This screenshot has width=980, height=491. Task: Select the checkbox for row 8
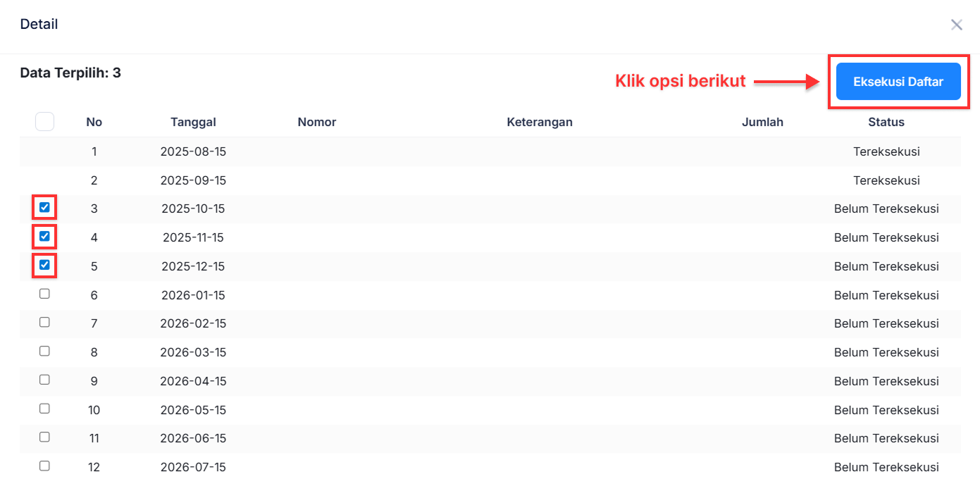click(x=44, y=351)
